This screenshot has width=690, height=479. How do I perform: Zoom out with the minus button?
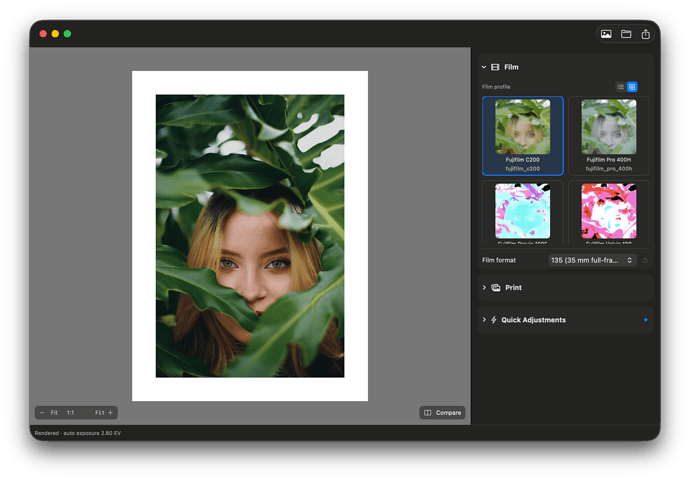[42, 413]
